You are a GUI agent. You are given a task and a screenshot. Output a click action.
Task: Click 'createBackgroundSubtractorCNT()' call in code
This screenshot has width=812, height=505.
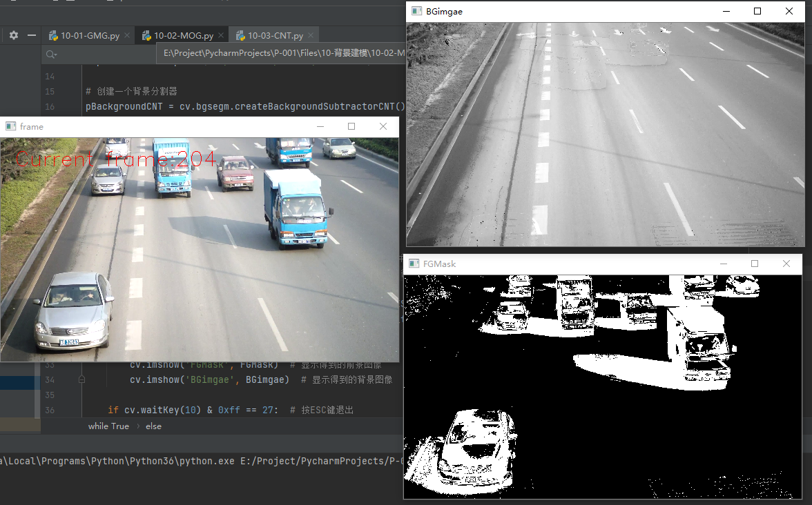coord(320,106)
